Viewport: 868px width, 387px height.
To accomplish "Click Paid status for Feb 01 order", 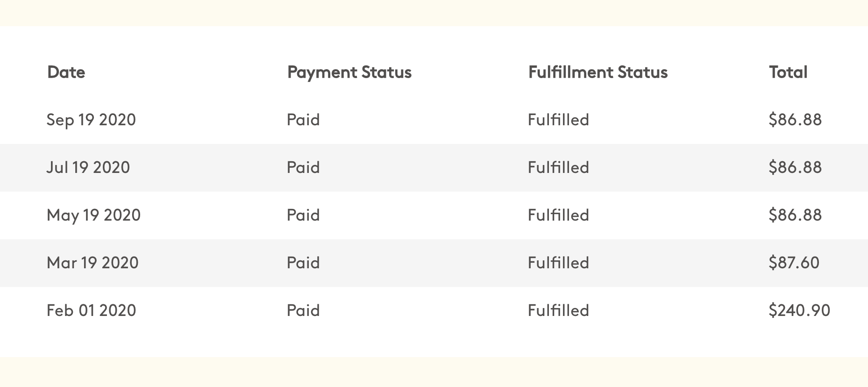I will click(x=303, y=310).
